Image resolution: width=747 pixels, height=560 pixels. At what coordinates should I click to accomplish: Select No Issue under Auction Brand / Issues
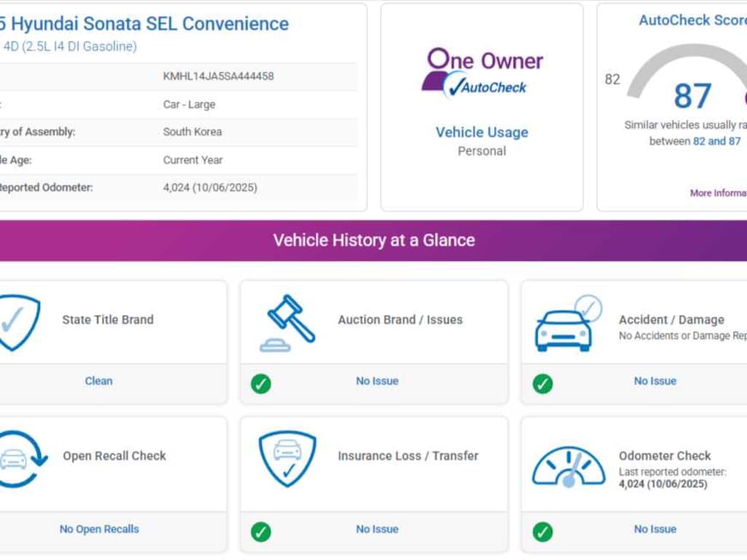377,381
